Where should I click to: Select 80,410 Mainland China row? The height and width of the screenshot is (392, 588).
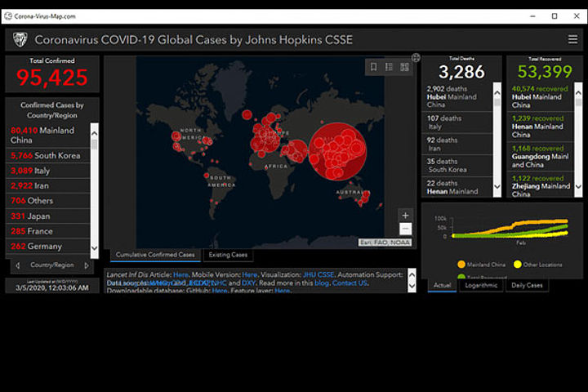pos(48,135)
